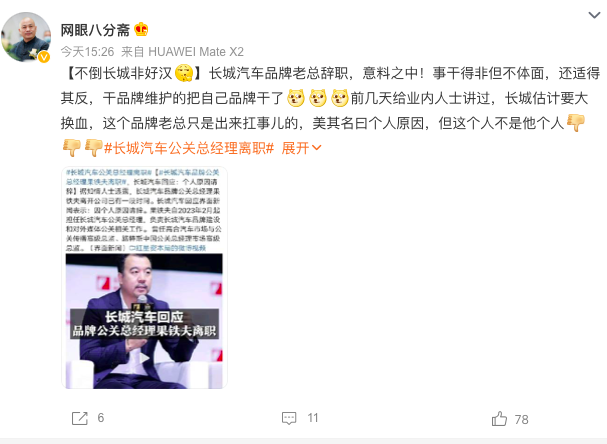This screenshot has height=444, width=607.
Task: Click the username 网眼八分斋
Action: pyautogui.click(x=95, y=30)
